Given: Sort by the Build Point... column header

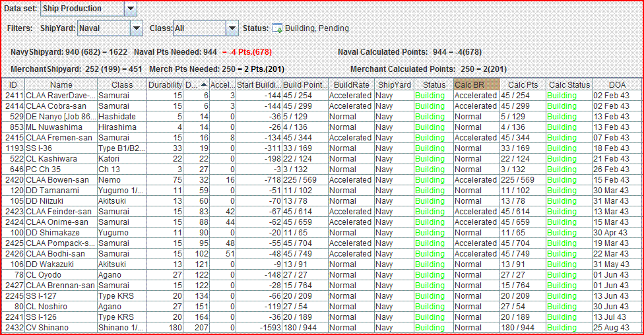Looking at the screenshot, I should 305,85.
